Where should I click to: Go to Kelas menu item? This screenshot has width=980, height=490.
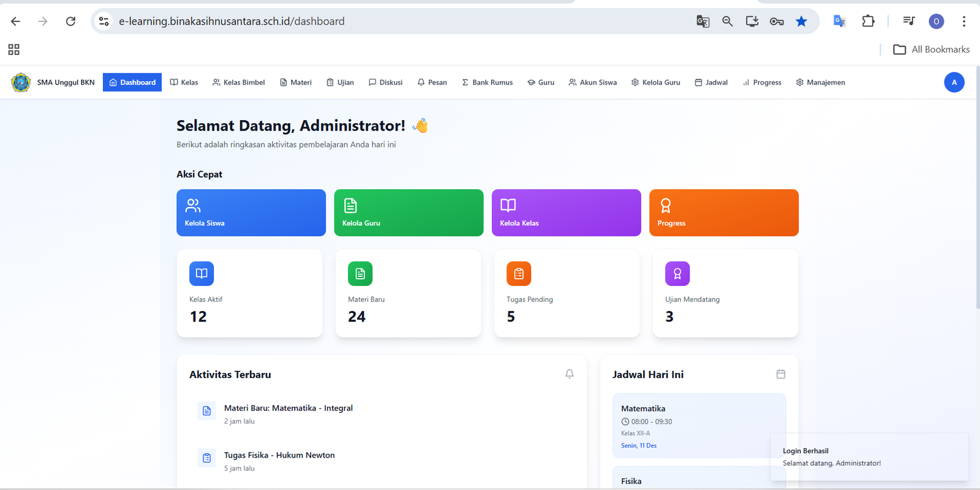(184, 82)
